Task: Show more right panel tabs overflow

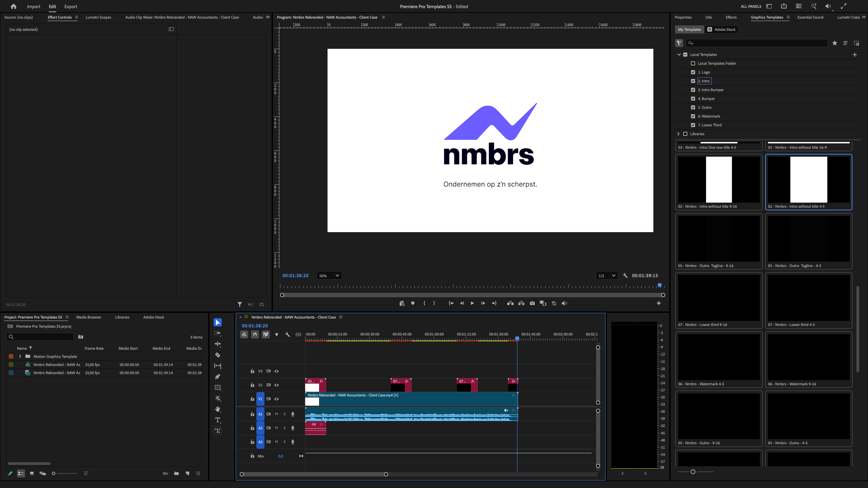Action: [x=864, y=17]
